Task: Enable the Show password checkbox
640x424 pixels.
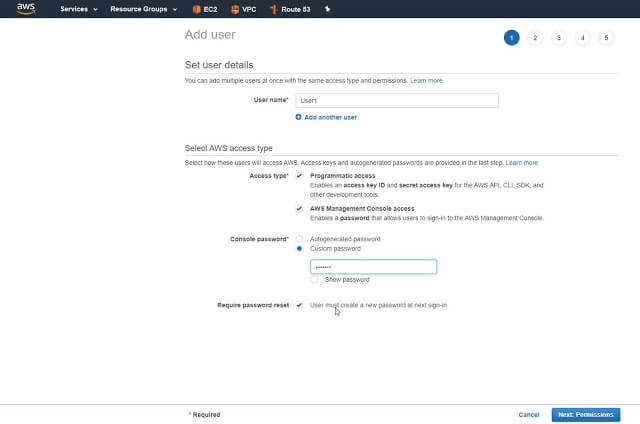Action: [314, 280]
